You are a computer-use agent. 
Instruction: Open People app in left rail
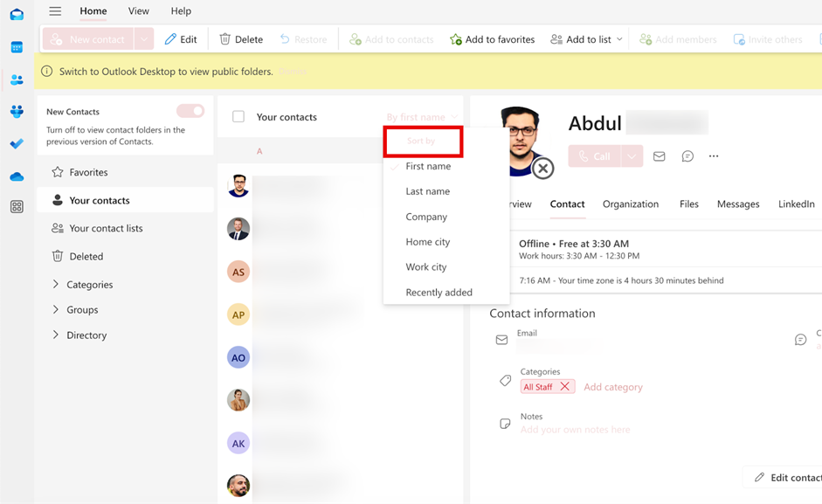click(17, 79)
